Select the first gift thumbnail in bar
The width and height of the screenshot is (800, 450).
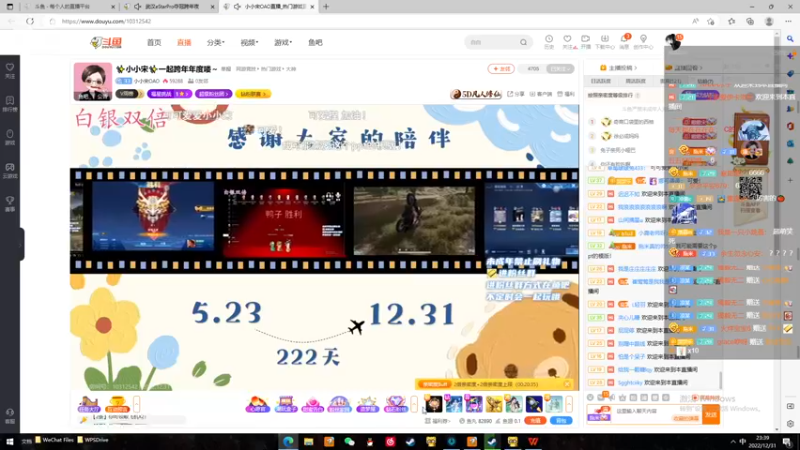pos(433,404)
